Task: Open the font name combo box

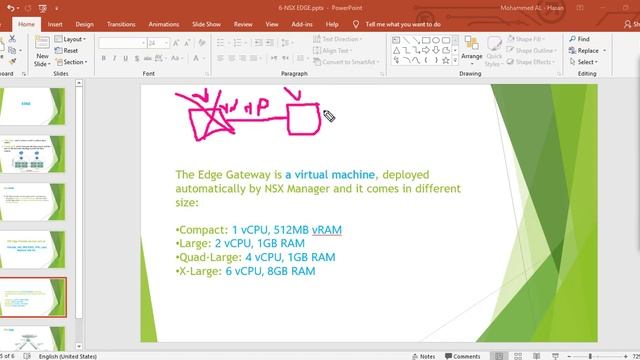Action: coord(122,43)
